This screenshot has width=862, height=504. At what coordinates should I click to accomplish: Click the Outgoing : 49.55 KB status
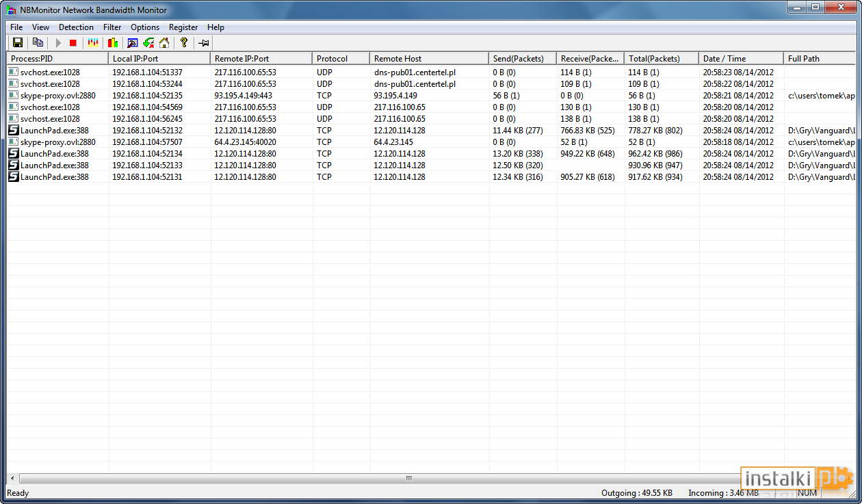(x=637, y=493)
